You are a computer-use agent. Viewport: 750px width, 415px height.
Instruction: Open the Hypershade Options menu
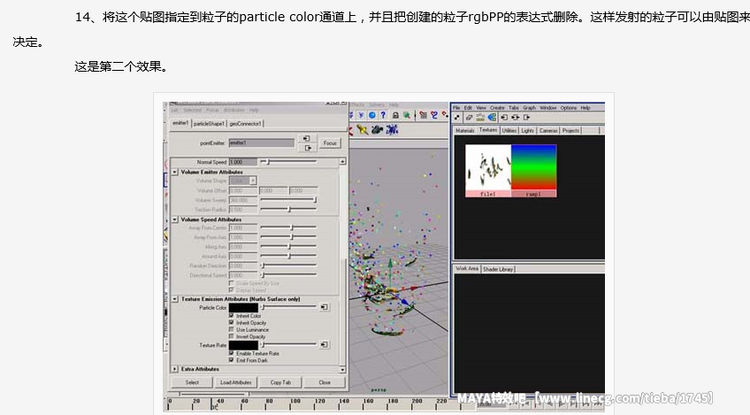coord(568,108)
